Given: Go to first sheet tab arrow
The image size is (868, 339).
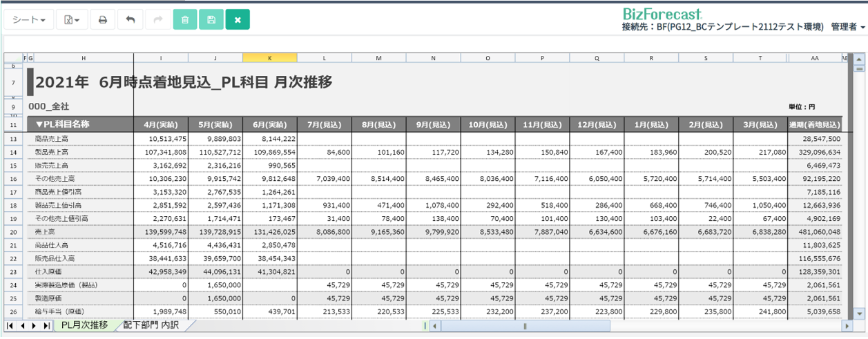Looking at the screenshot, I should [x=11, y=325].
